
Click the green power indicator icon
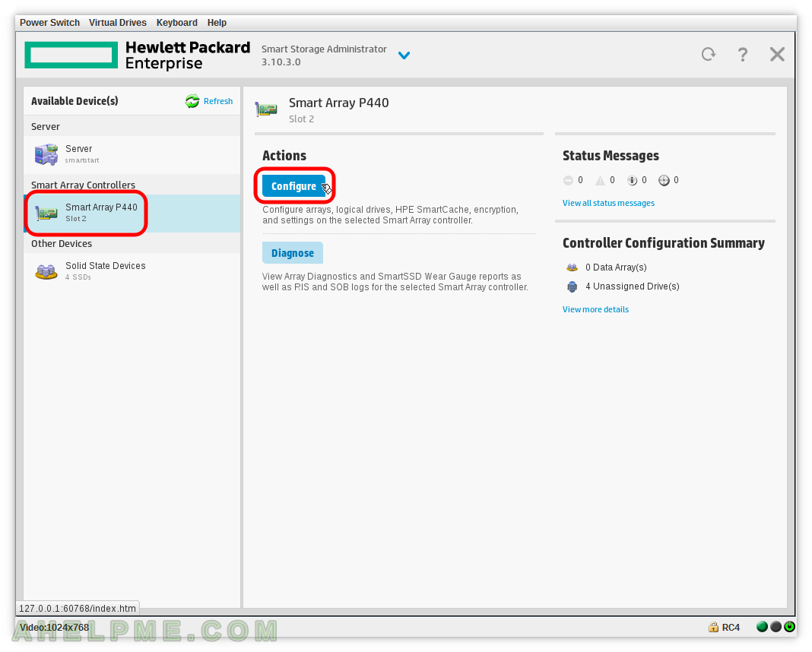click(789, 627)
